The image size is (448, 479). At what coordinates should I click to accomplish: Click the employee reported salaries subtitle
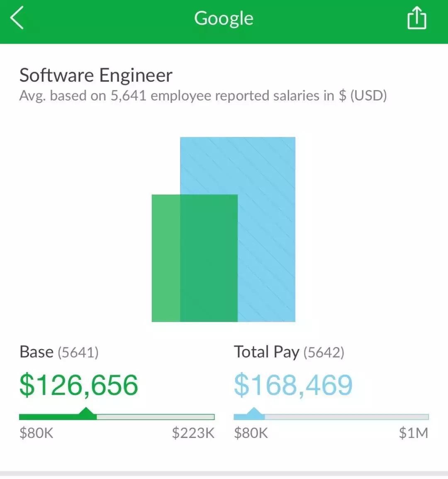(x=203, y=96)
